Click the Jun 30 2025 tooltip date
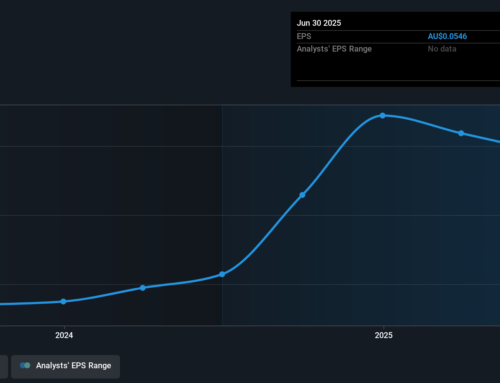 coord(319,23)
